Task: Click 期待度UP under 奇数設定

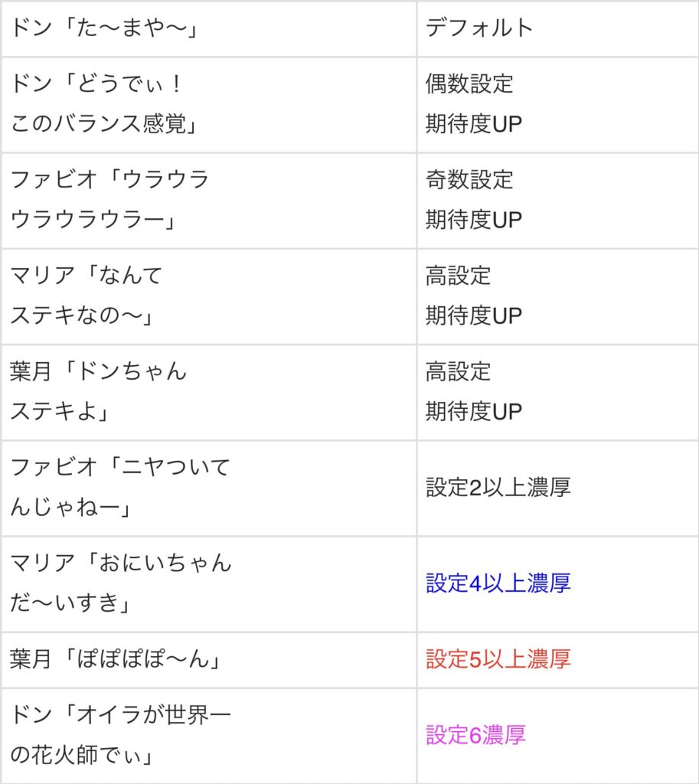Action: click(473, 220)
